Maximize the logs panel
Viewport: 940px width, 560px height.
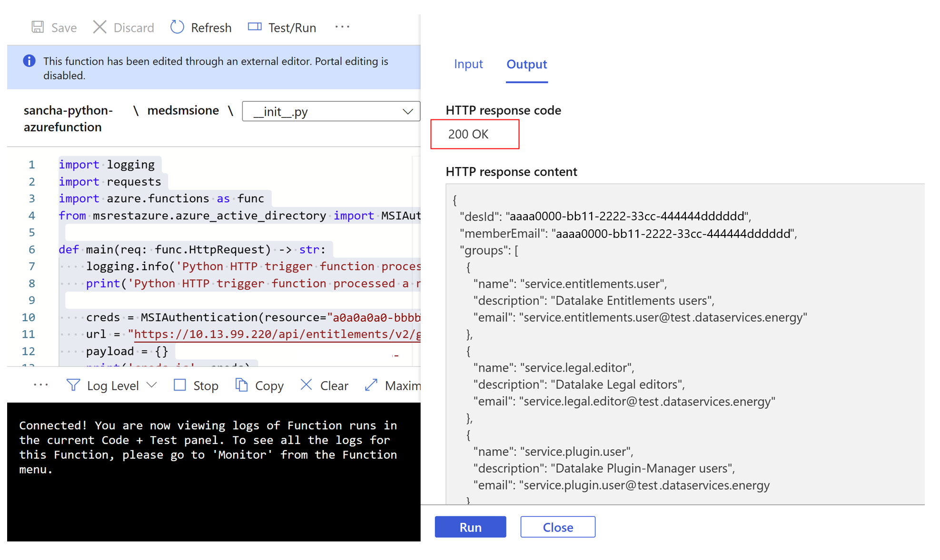pyautogui.click(x=371, y=385)
